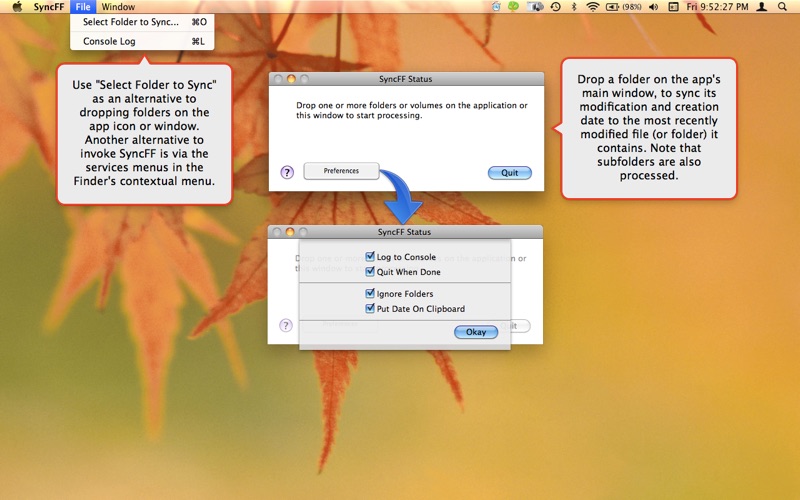Open the Window menu
The width and height of the screenshot is (800, 500).
pos(118,7)
